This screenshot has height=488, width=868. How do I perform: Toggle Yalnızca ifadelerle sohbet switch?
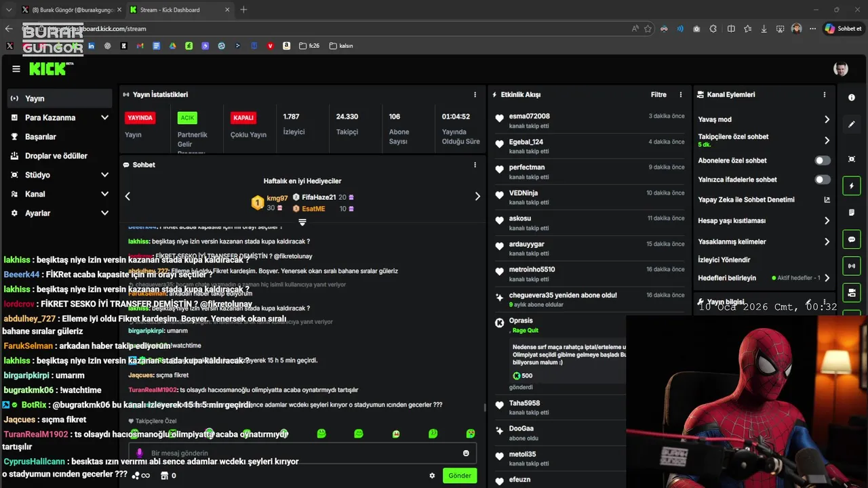coord(823,180)
